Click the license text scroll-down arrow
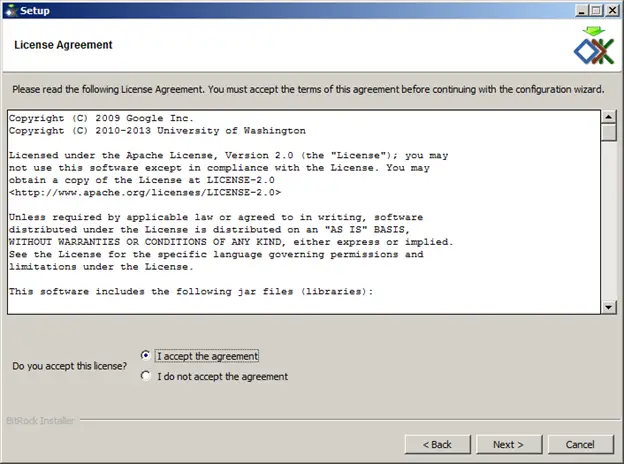Screen dimensions: 624x464 [x=608, y=307]
